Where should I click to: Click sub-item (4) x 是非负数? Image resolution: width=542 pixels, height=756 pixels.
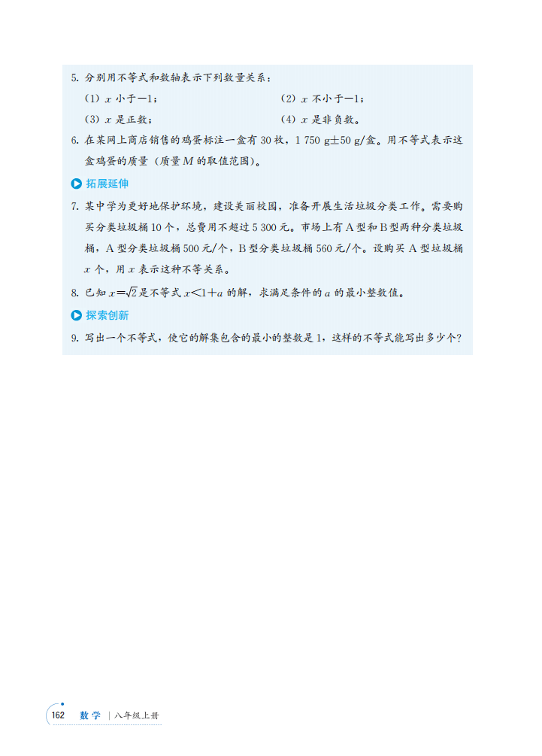[320, 120]
